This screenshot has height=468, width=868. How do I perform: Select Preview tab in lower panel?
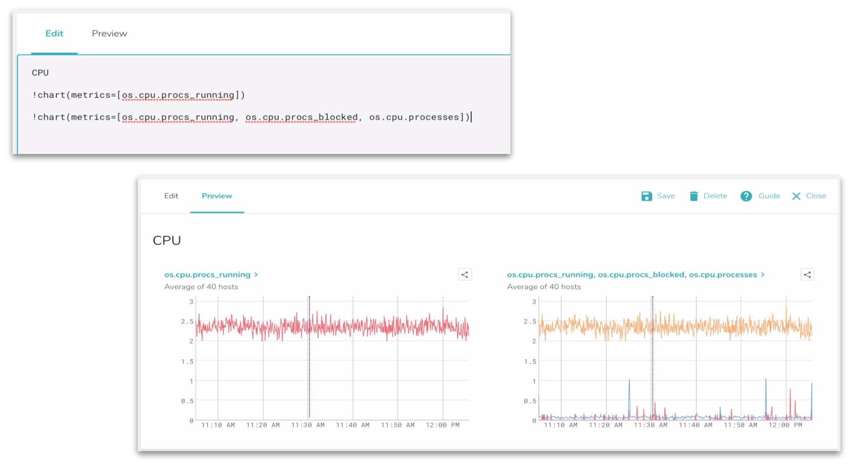[217, 196]
